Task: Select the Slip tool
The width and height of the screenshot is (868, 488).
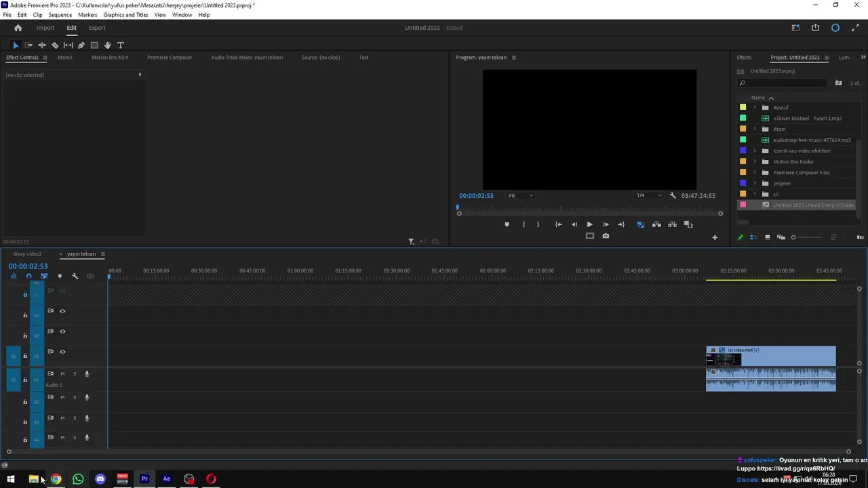Action: tap(68, 45)
